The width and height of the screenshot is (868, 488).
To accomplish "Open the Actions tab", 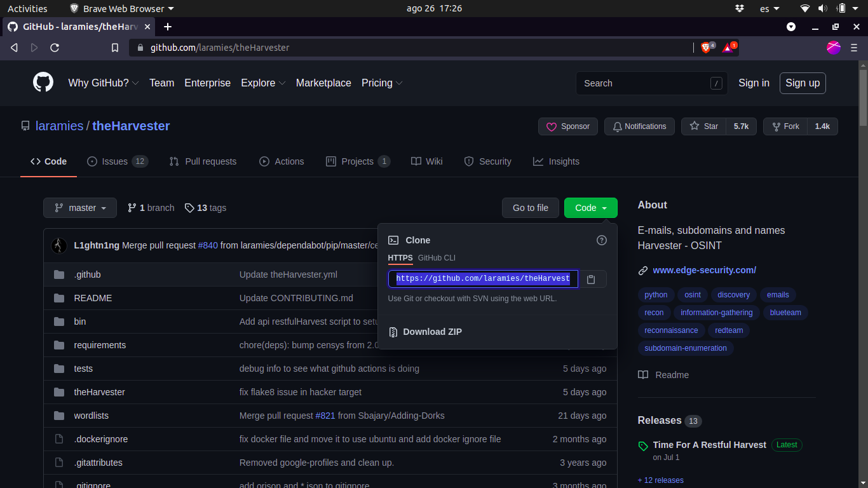I will pos(281,161).
